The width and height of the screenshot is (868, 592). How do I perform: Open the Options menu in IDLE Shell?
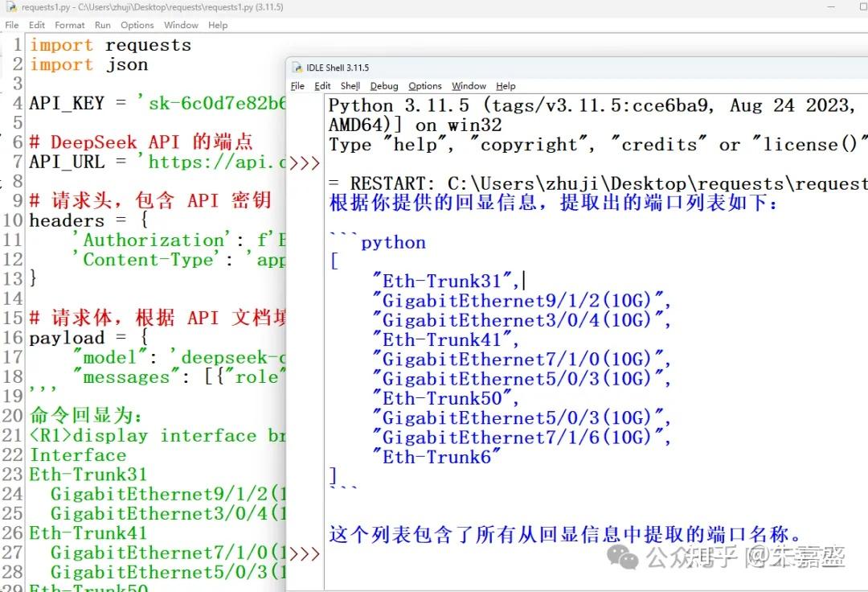coord(425,86)
